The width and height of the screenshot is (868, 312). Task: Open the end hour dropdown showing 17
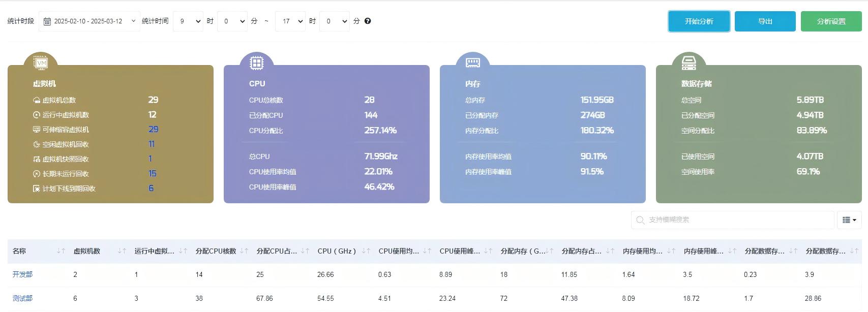(x=291, y=21)
